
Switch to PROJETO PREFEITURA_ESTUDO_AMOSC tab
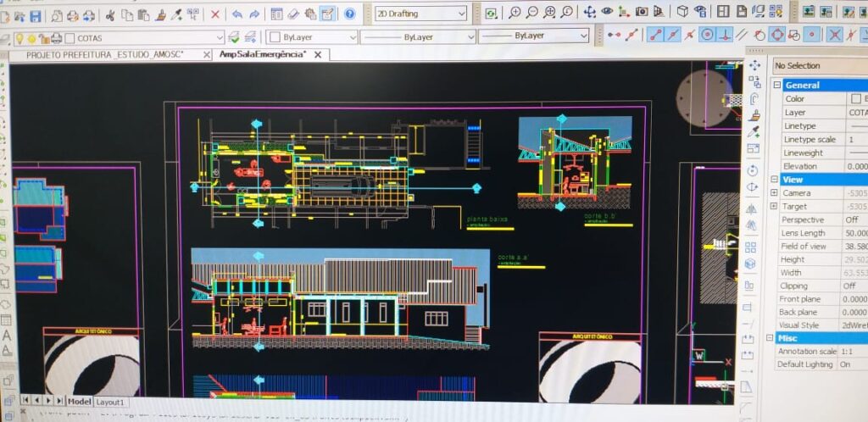[105, 54]
